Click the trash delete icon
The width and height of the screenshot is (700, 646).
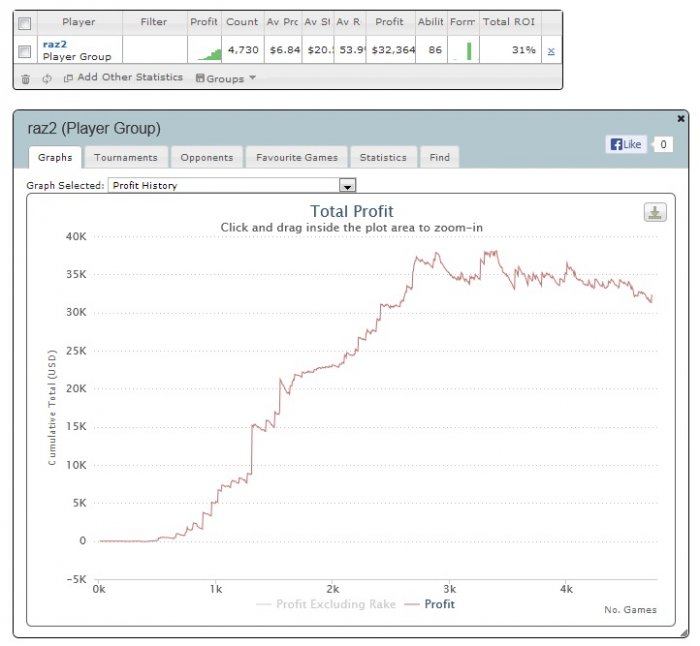pos(25,79)
